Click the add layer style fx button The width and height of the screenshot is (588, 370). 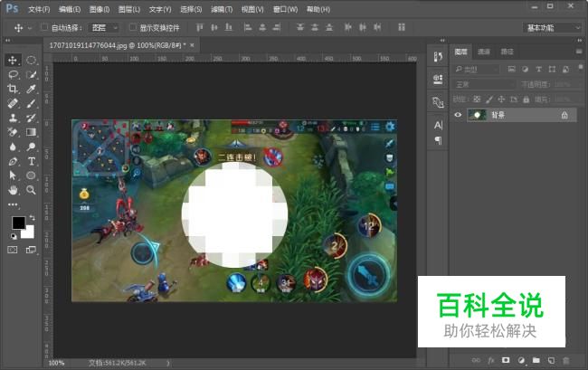click(x=491, y=360)
